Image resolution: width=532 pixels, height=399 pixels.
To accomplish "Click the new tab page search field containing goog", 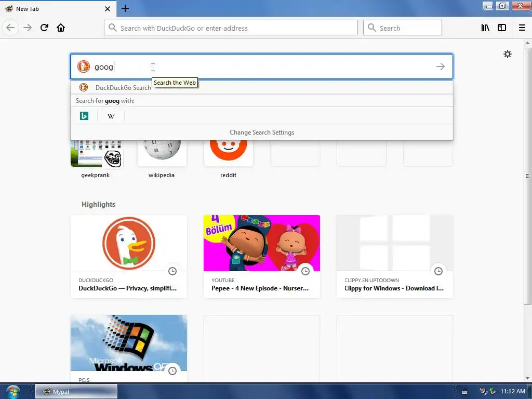I will [x=262, y=66].
